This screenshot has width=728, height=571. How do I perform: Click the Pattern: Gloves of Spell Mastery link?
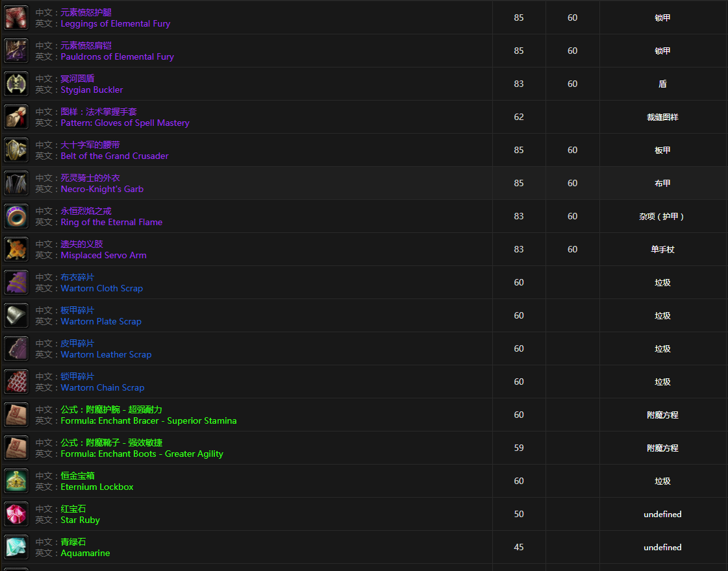(125, 123)
